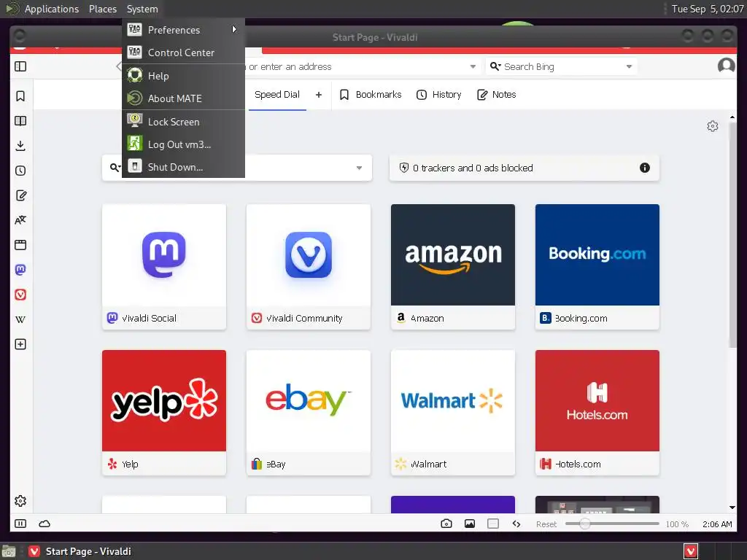Add a new web panel
This screenshot has height=560, width=747.
20,344
